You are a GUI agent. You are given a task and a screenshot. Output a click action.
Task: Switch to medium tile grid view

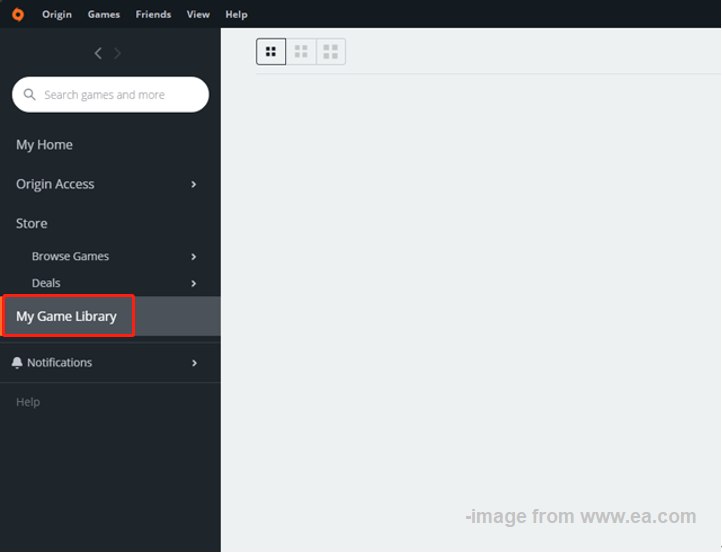click(x=301, y=52)
